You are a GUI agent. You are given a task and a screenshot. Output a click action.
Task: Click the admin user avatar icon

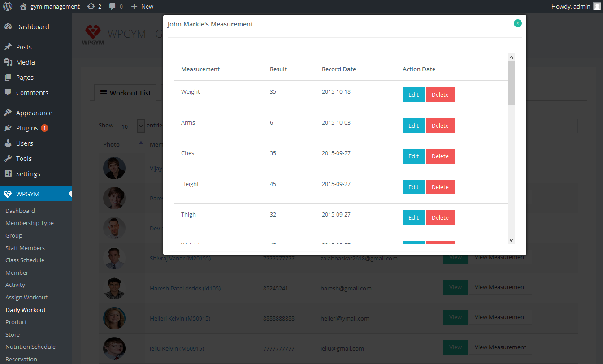click(597, 6)
